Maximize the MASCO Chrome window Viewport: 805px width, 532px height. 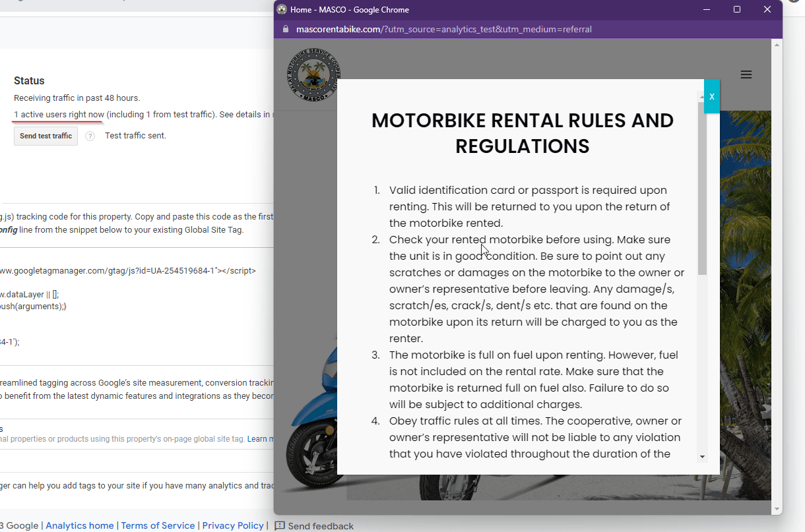737,10
